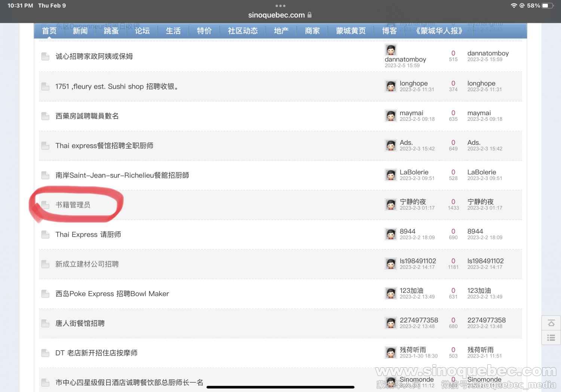
Task: Tap the thread icon beside 唐人街餐馆招聘
Action: (x=45, y=323)
